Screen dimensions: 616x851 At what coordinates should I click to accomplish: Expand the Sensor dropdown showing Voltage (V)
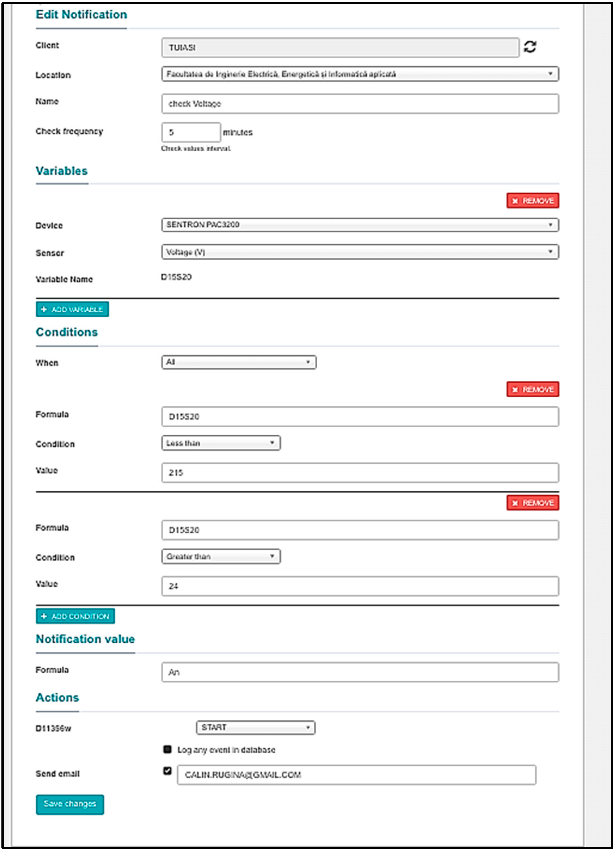click(x=360, y=252)
